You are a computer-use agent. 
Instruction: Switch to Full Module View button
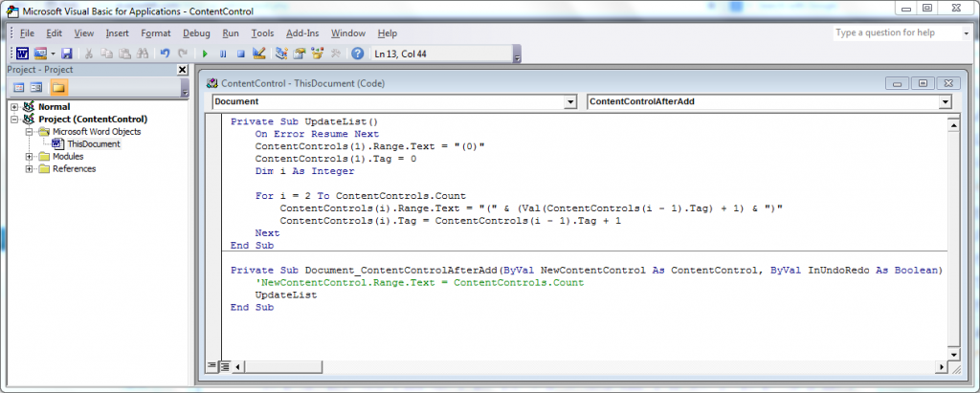pyautogui.click(x=225, y=365)
